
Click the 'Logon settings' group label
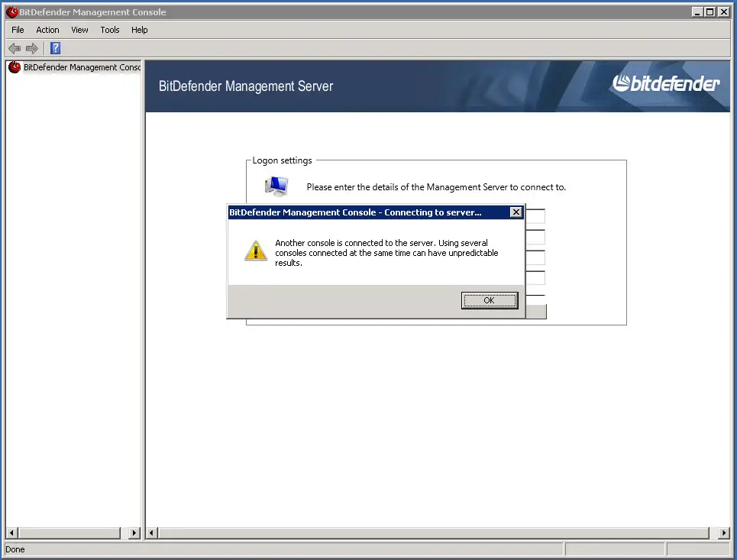tap(282, 160)
